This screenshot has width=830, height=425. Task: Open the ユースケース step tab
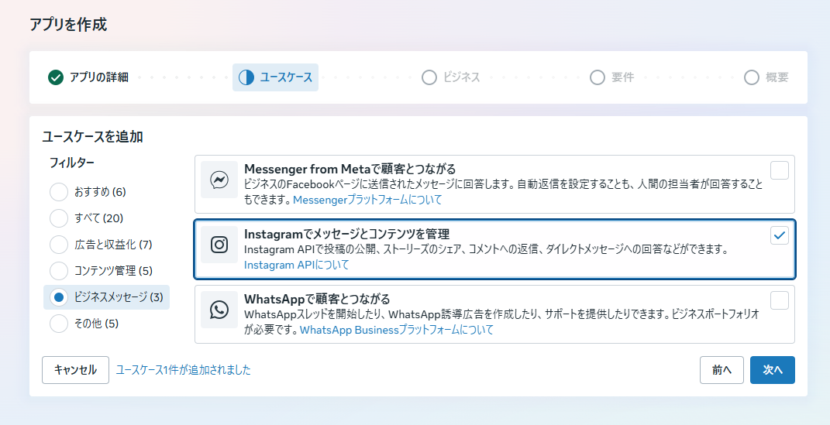coord(275,77)
